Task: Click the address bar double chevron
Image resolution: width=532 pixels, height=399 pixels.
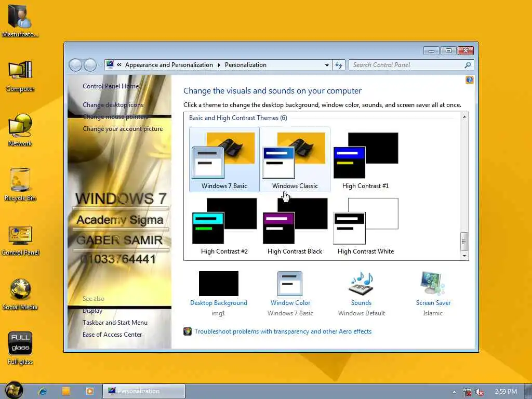Action: (x=119, y=65)
